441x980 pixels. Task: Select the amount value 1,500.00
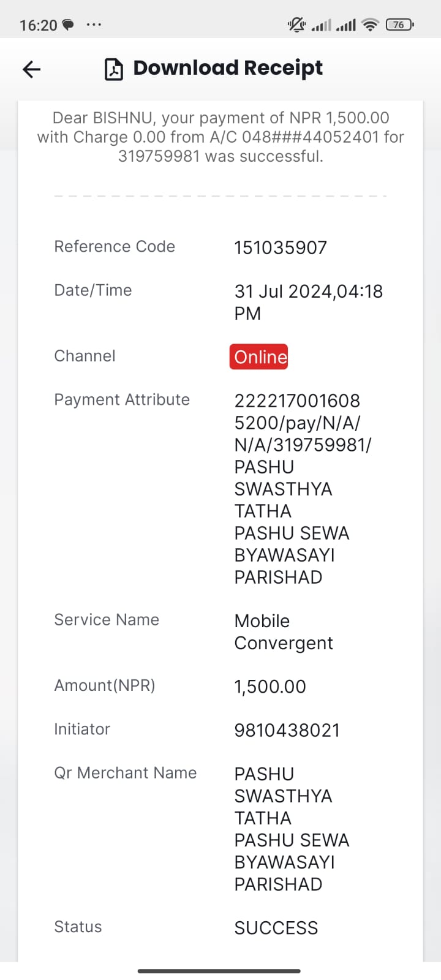[x=270, y=687]
